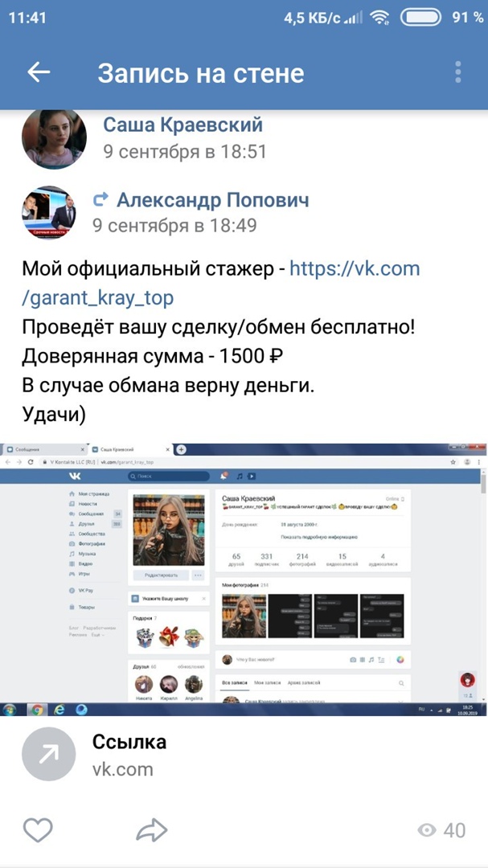This screenshot has width=488, height=868.
Task: Open Александр Попович avatar photo
Action: tap(49, 212)
